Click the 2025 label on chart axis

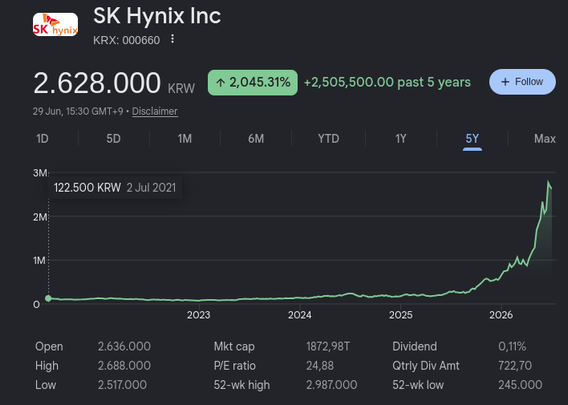pos(401,315)
